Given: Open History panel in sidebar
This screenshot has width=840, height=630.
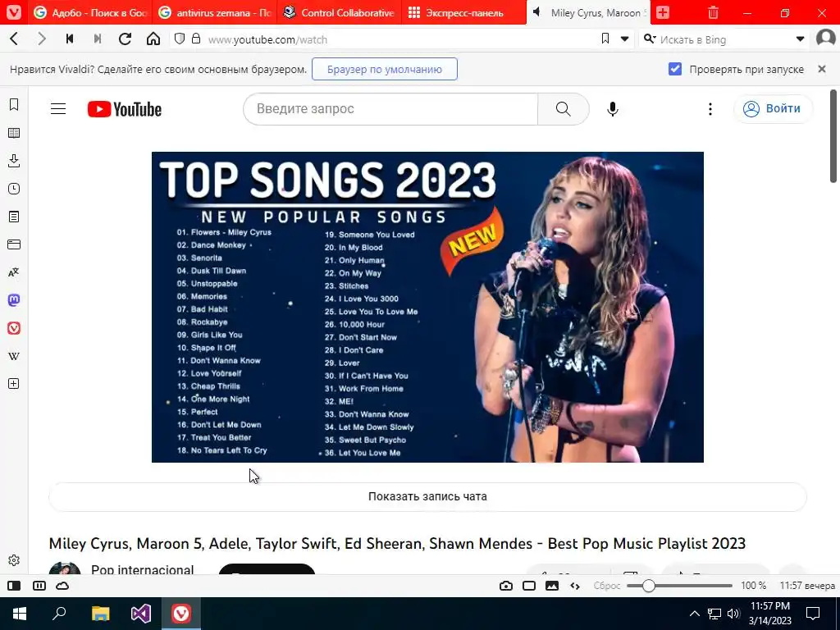Looking at the screenshot, I should click(x=14, y=189).
